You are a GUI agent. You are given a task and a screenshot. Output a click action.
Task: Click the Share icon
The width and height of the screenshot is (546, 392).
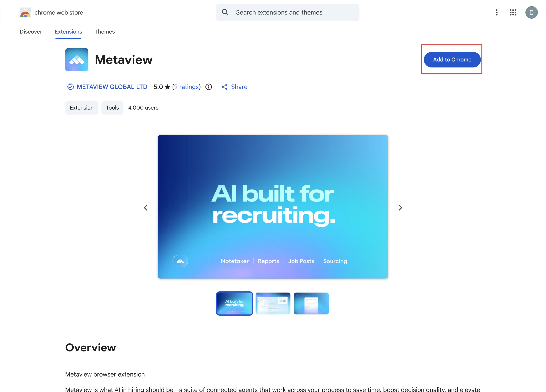pyautogui.click(x=224, y=87)
